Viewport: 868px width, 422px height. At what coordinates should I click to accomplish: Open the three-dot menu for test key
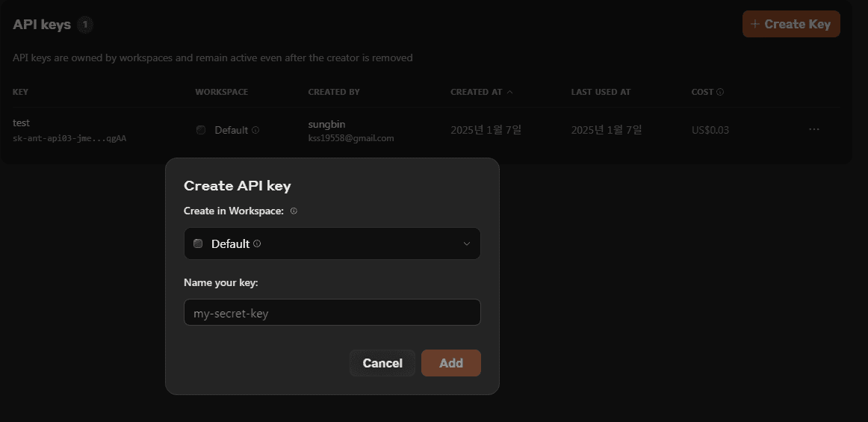tap(813, 129)
